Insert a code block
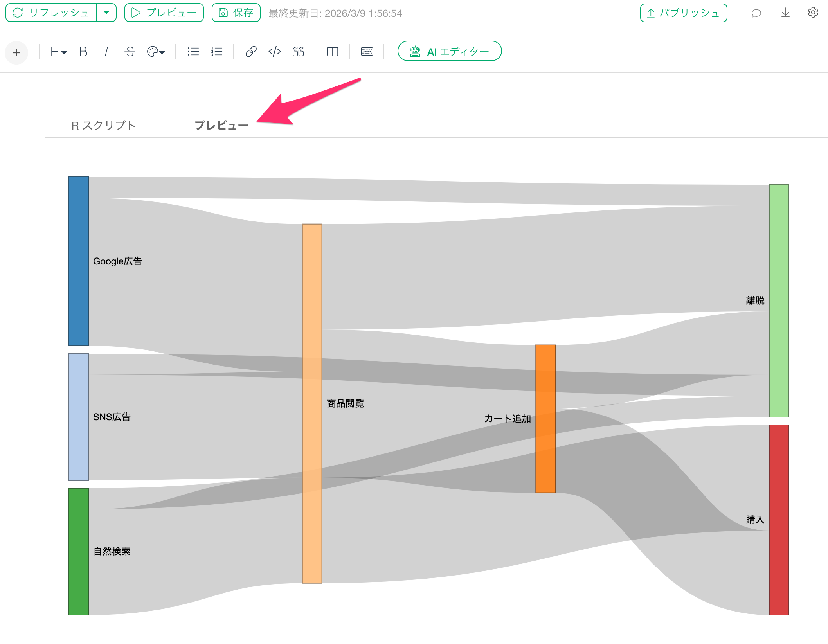The image size is (828, 644). coord(275,52)
